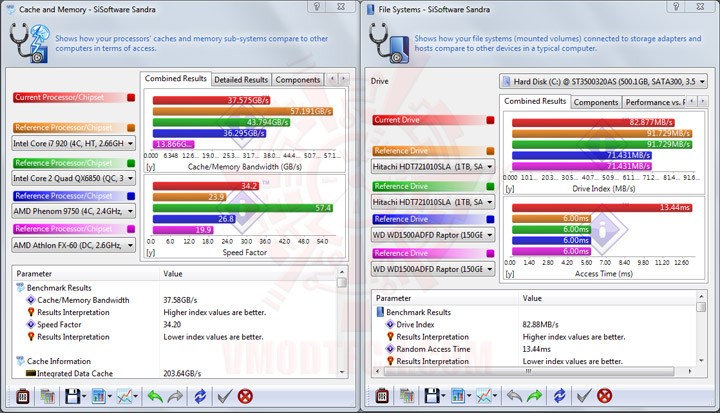Screen dimensions: 720x413
Task: Select Combined Results tab in File Systems
Action: pyautogui.click(x=535, y=101)
